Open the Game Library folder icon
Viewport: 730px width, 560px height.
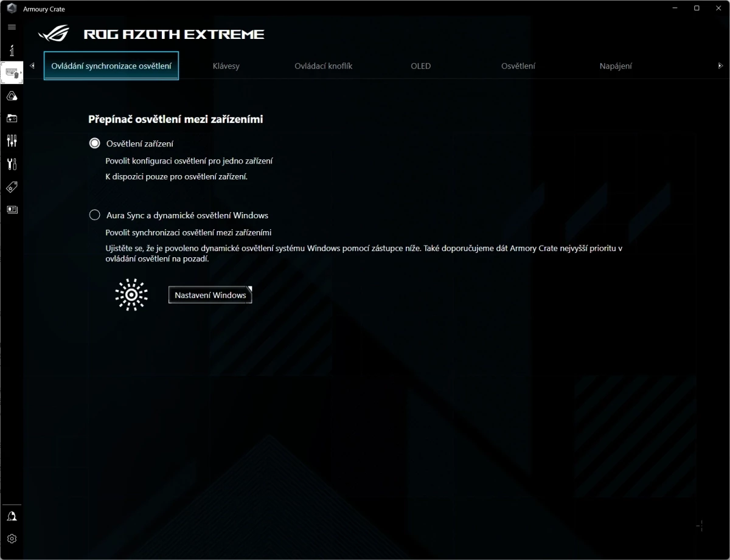(12, 119)
